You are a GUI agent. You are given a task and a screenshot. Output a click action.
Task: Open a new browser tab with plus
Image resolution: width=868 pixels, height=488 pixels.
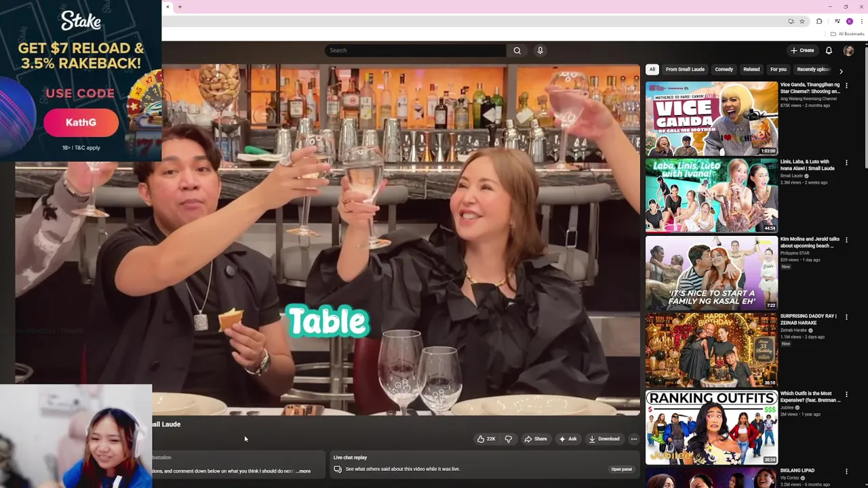(180, 7)
